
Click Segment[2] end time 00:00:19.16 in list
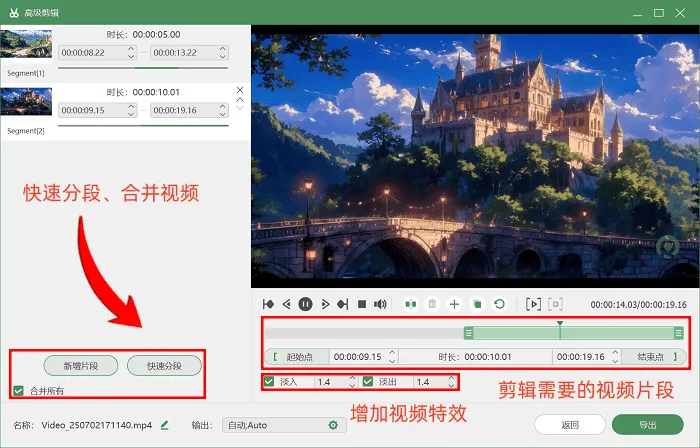pyautogui.click(x=189, y=110)
